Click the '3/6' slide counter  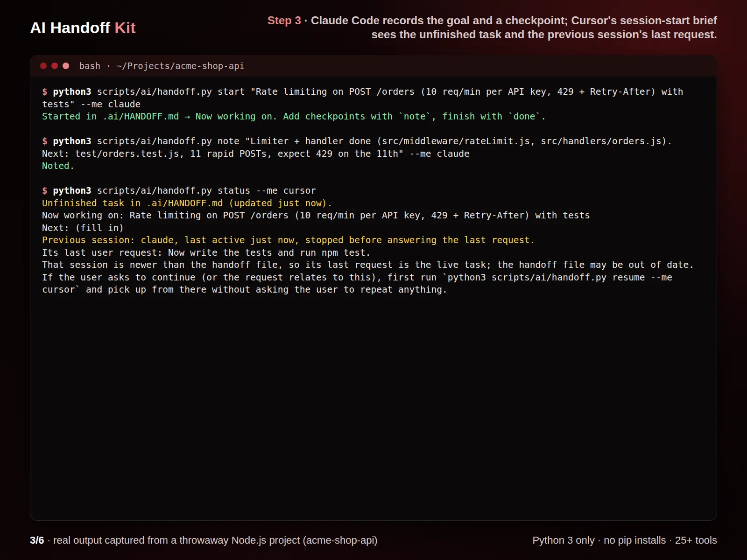pos(37,540)
